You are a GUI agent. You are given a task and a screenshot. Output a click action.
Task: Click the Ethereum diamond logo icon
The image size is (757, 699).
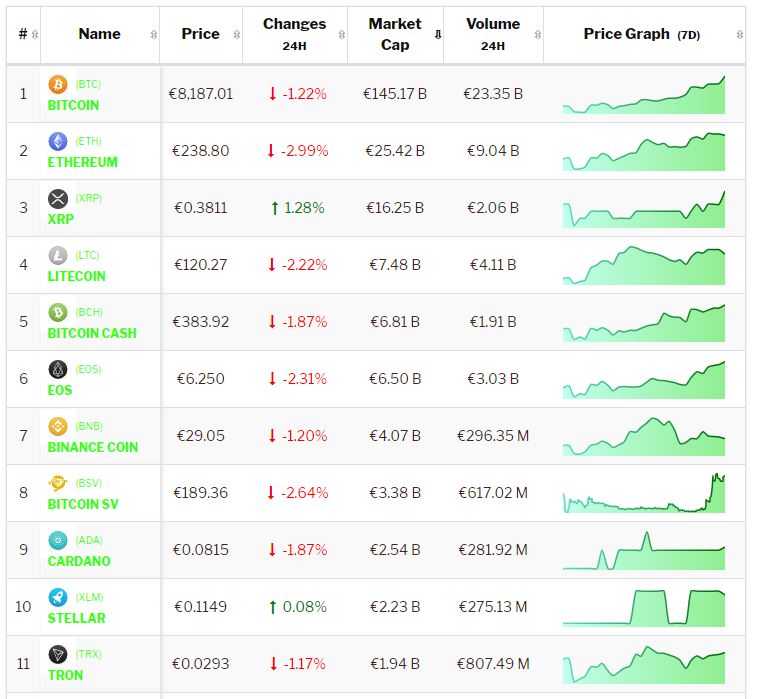pyautogui.click(x=57, y=142)
